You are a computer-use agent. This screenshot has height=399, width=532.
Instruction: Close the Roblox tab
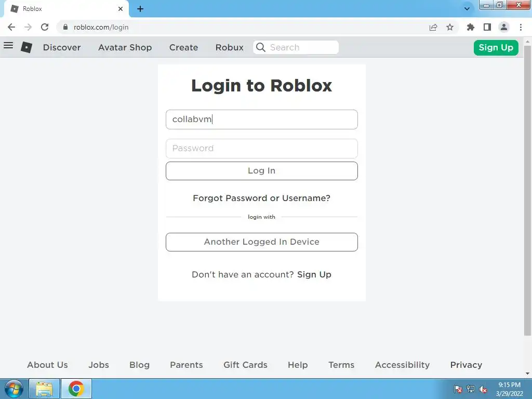pos(121,9)
